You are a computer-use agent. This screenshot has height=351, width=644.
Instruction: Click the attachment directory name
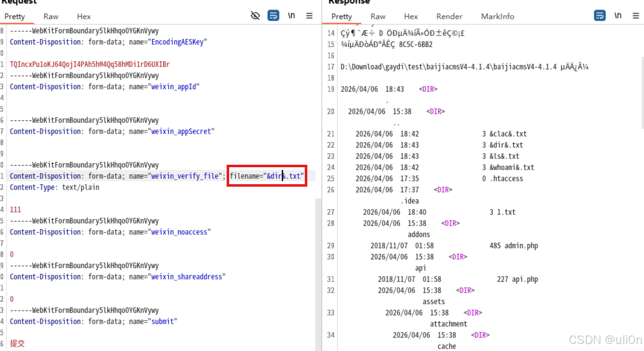pos(449,324)
